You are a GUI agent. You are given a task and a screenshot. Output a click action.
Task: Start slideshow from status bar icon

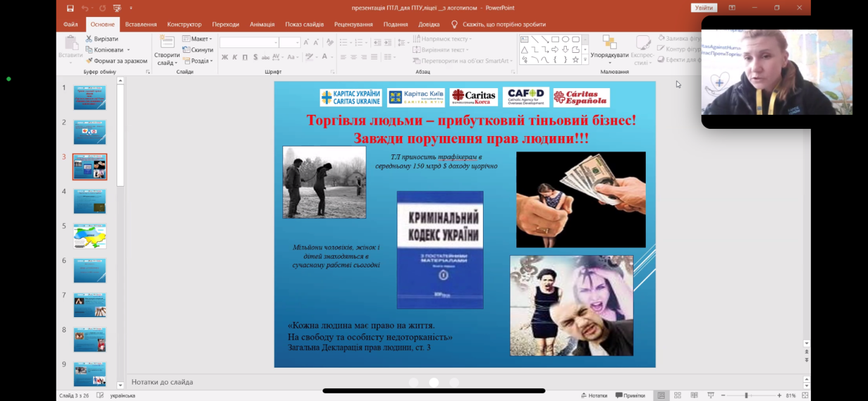710,396
